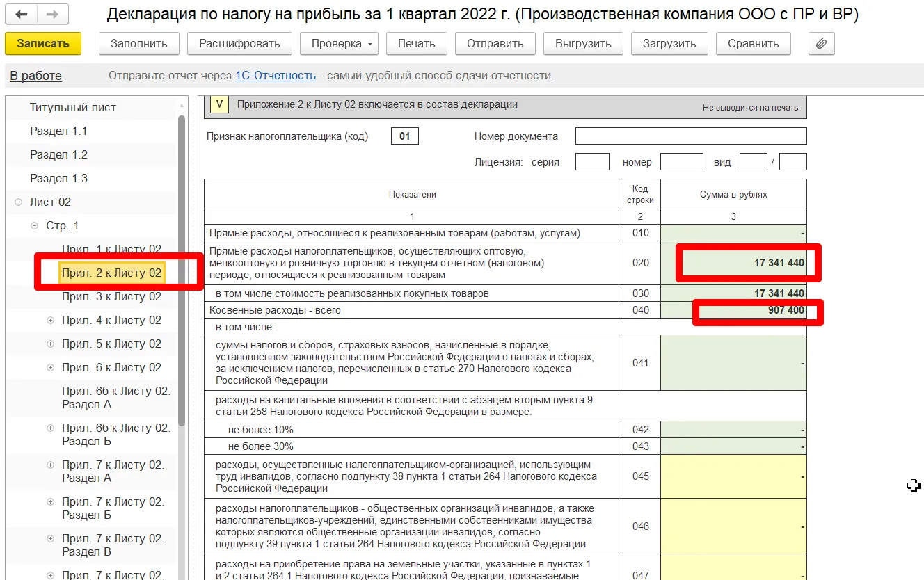Click the amount cell for row 043
The height and width of the screenshot is (580, 924).
pyautogui.click(x=733, y=446)
